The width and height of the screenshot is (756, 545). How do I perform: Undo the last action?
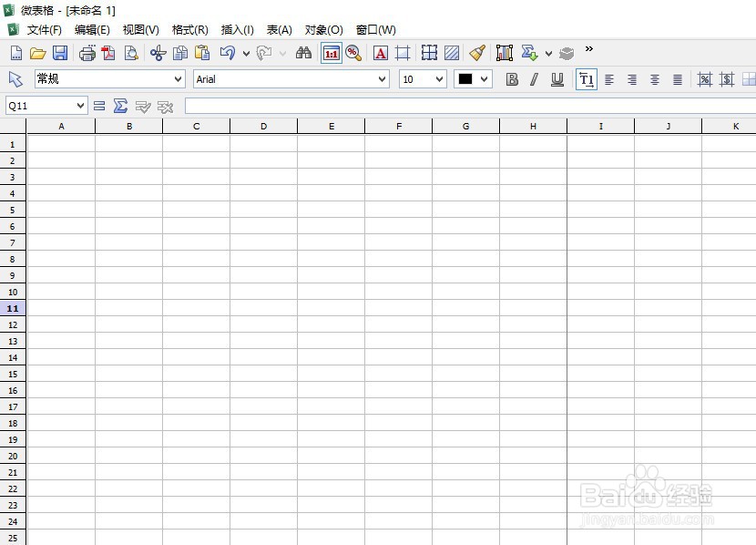[x=227, y=53]
